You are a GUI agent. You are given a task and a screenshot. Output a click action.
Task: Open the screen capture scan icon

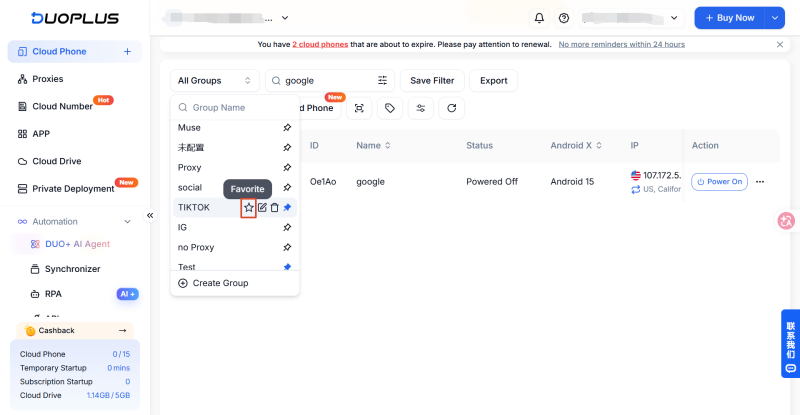point(359,108)
